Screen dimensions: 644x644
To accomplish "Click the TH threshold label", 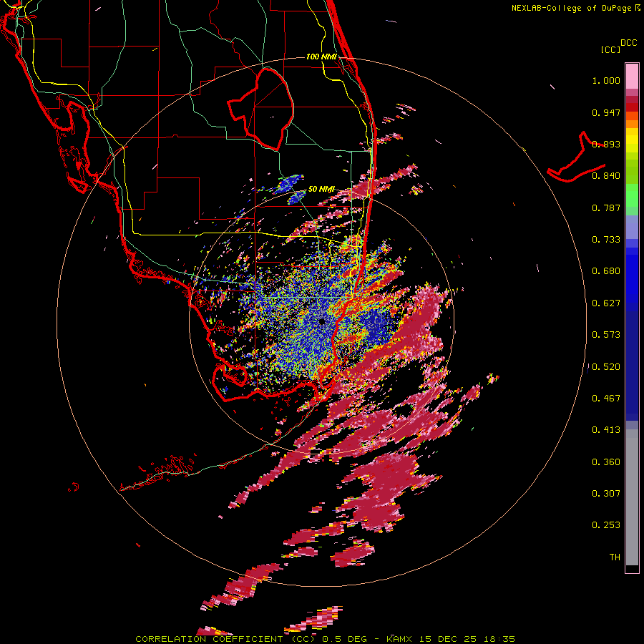I will (x=615, y=557).
